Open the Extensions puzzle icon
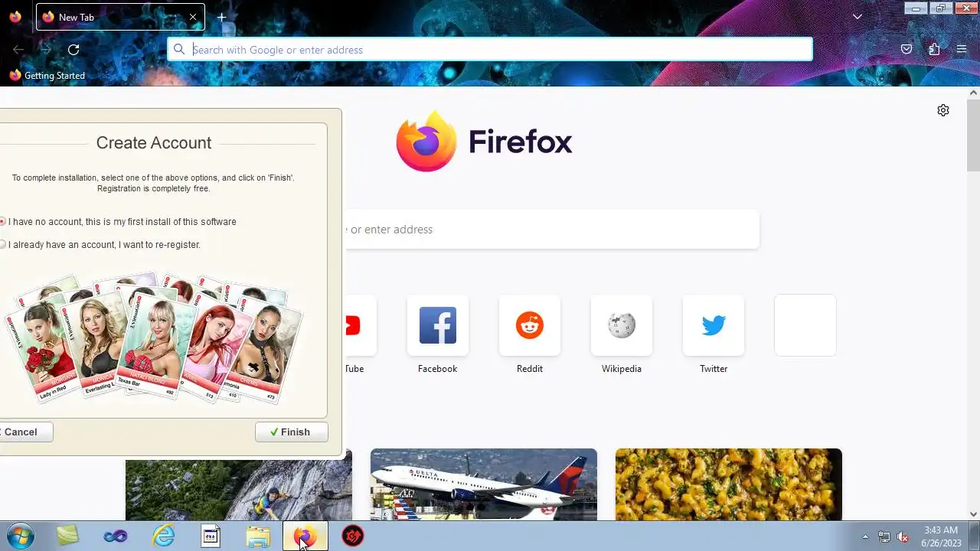The width and height of the screenshot is (980, 551). [934, 50]
